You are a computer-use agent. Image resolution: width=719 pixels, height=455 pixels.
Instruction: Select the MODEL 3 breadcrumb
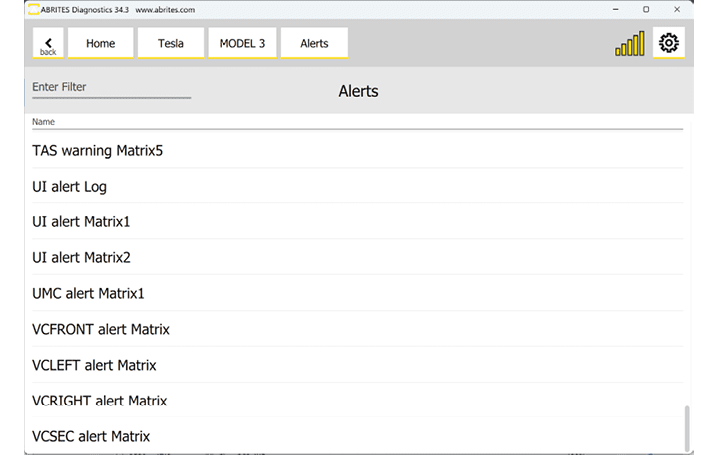tap(242, 44)
